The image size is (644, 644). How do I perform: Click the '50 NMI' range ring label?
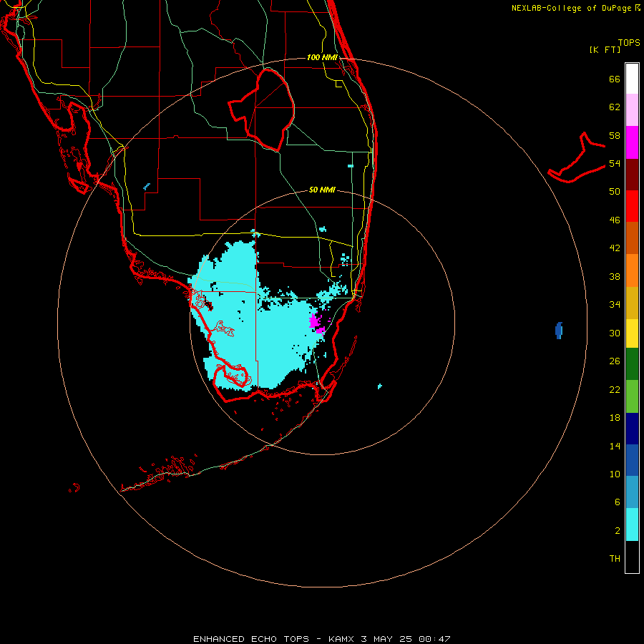pyautogui.click(x=322, y=190)
